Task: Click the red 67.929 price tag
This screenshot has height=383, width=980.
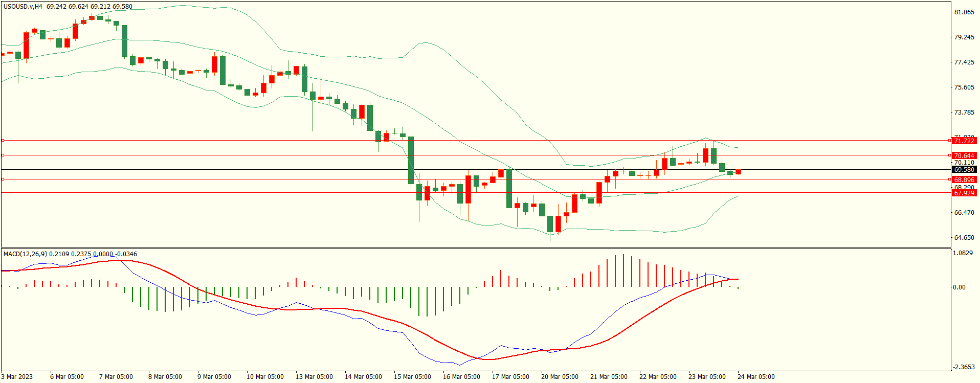Action: (x=964, y=193)
